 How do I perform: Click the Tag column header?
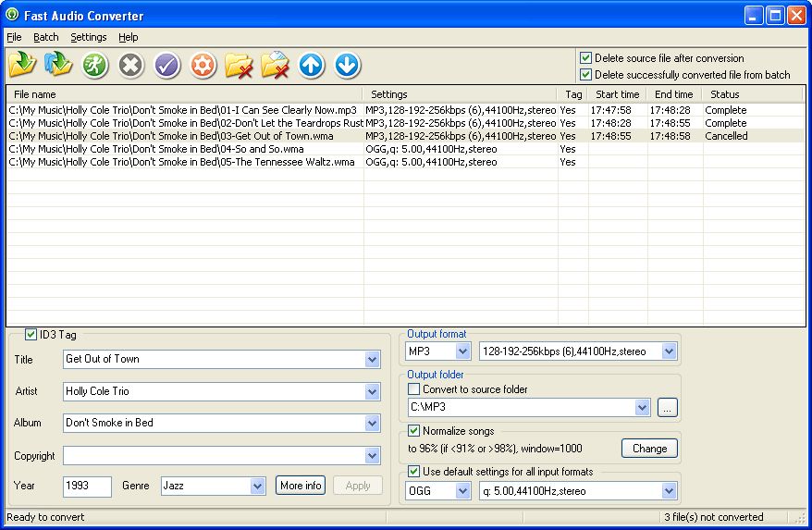point(572,94)
